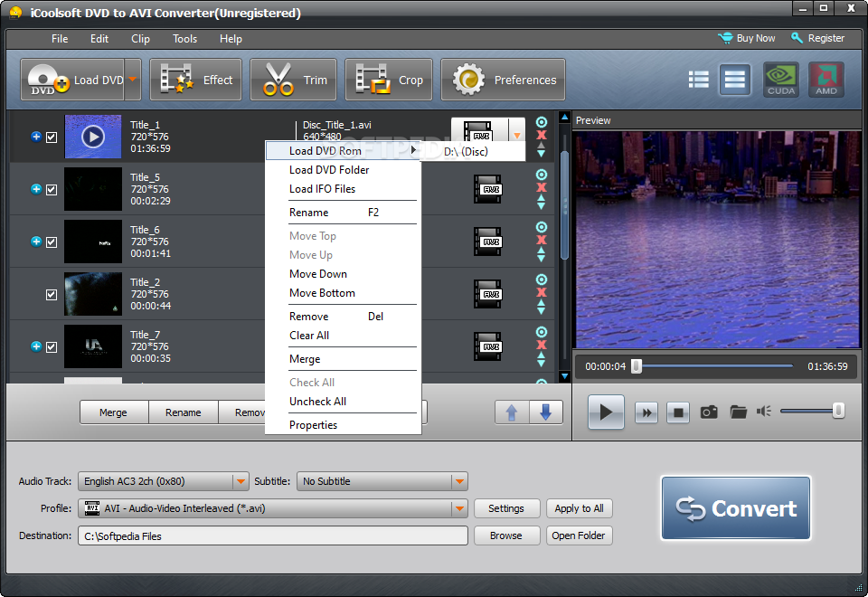This screenshot has width=868, height=597.
Task: Uncheck the Title_5 checkbox
Action: 52,189
